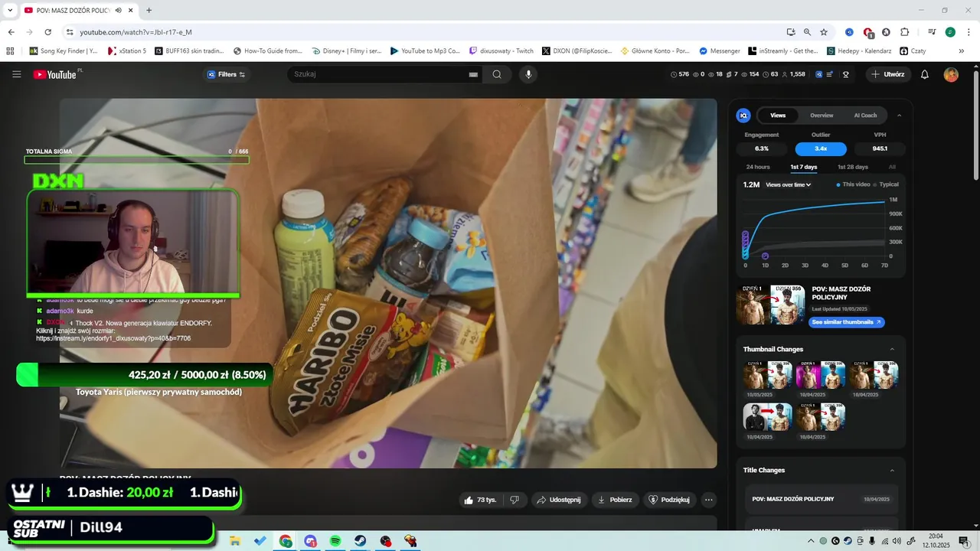Open File Explorer from taskbar
The height and width of the screenshot is (551, 980).
coord(235,541)
